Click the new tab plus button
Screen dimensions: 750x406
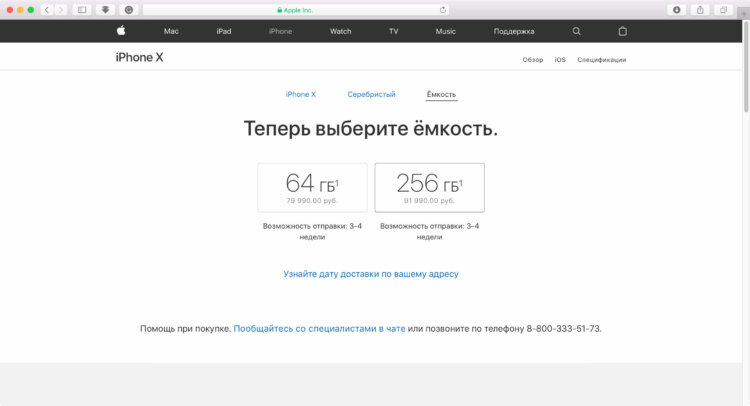tap(744, 14)
